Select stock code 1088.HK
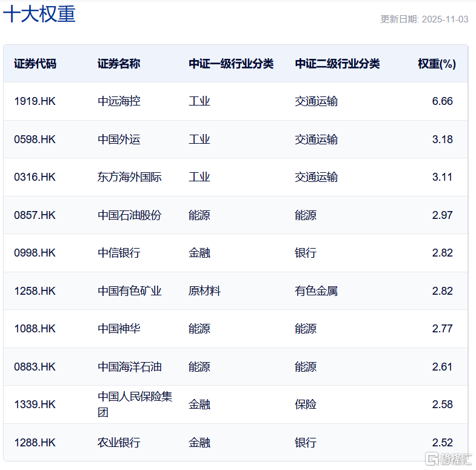 [35, 329]
